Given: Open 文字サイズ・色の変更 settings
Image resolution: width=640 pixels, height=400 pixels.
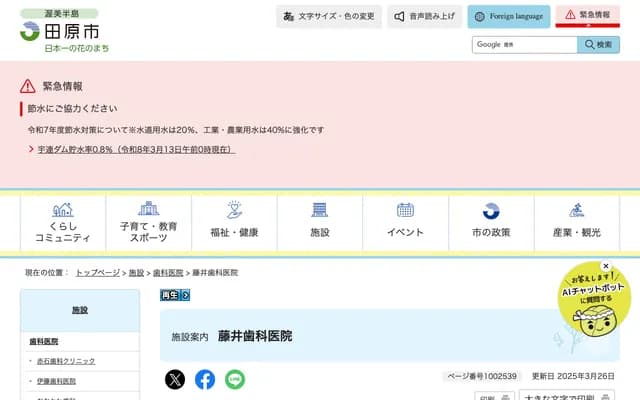Looking at the screenshot, I should coord(329,16).
